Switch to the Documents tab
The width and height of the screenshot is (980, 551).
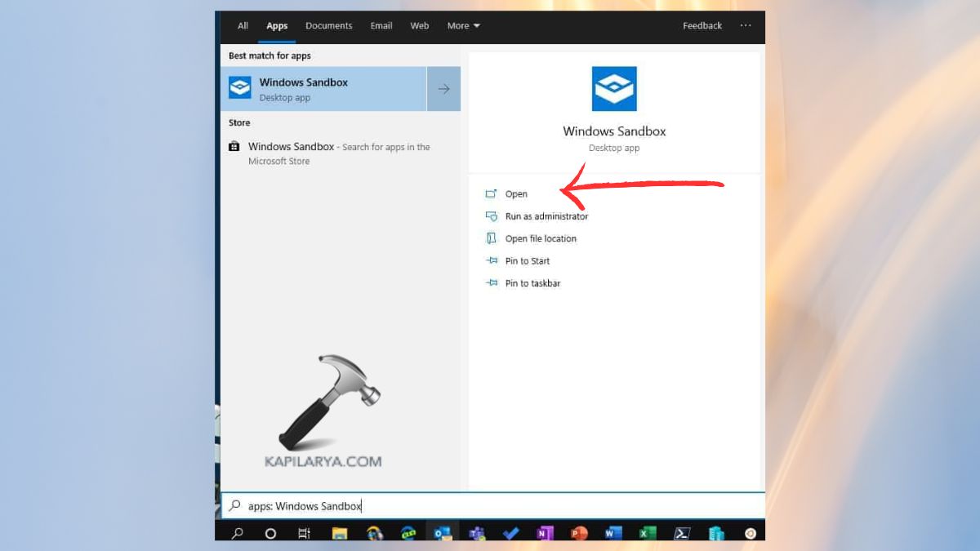[328, 25]
